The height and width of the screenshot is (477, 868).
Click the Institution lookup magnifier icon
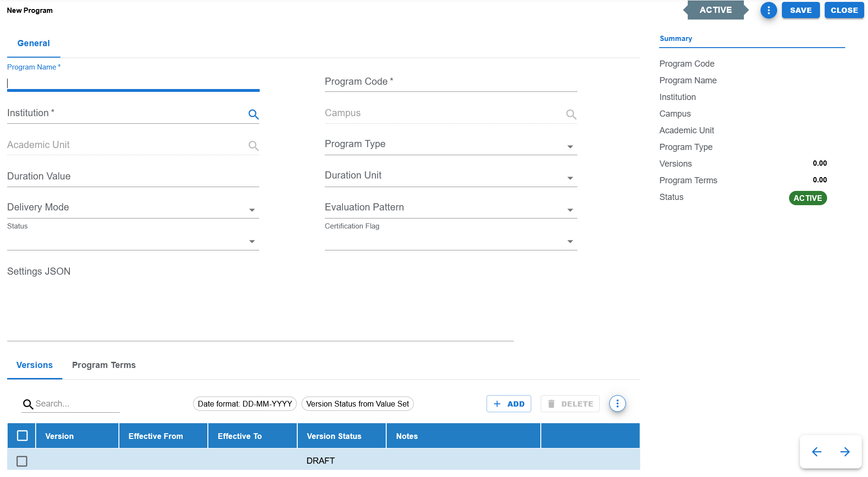254,114
